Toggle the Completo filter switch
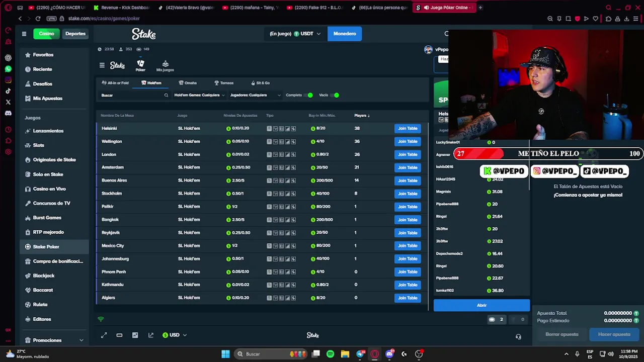Viewport: 644px width, 362px height. click(308, 95)
